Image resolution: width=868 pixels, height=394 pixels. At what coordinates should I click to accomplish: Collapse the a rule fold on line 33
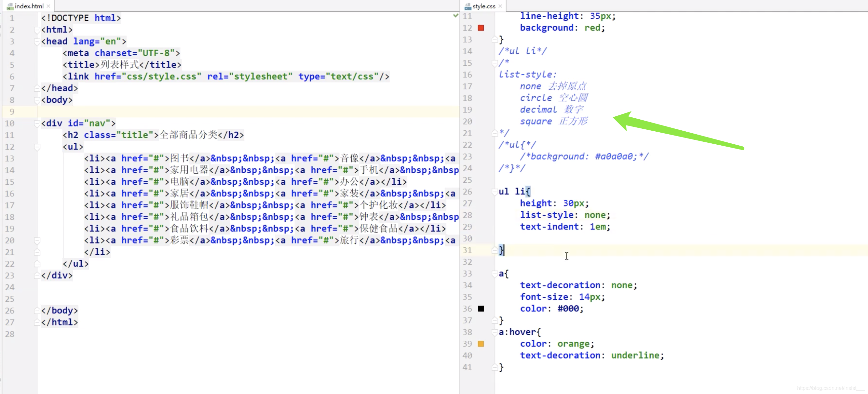pyautogui.click(x=495, y=274)
